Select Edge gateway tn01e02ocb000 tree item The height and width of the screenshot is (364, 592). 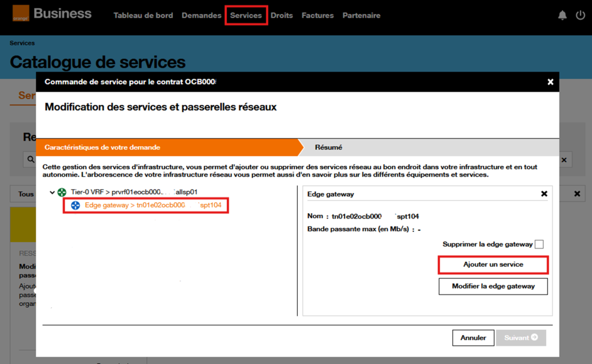[x=153, y=205]
